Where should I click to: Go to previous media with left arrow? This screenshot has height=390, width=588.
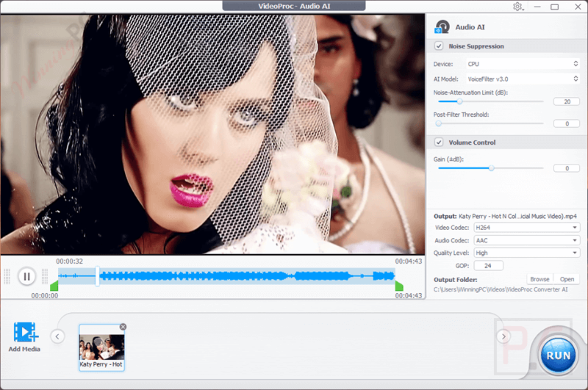(x=57, y=336)
